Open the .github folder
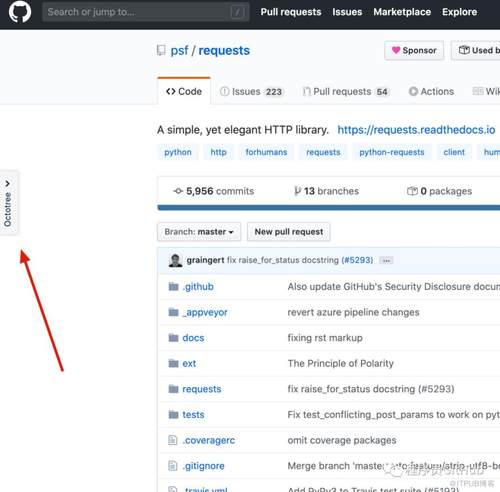The image size is (500, 492). coord(198,287)
